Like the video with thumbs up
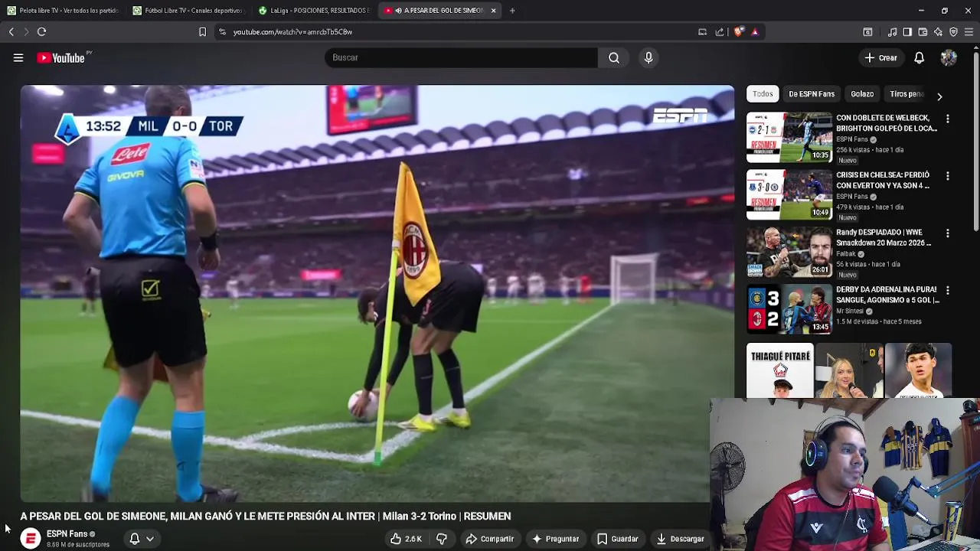This screenshot has height=551, width=980. click(406, 539)
